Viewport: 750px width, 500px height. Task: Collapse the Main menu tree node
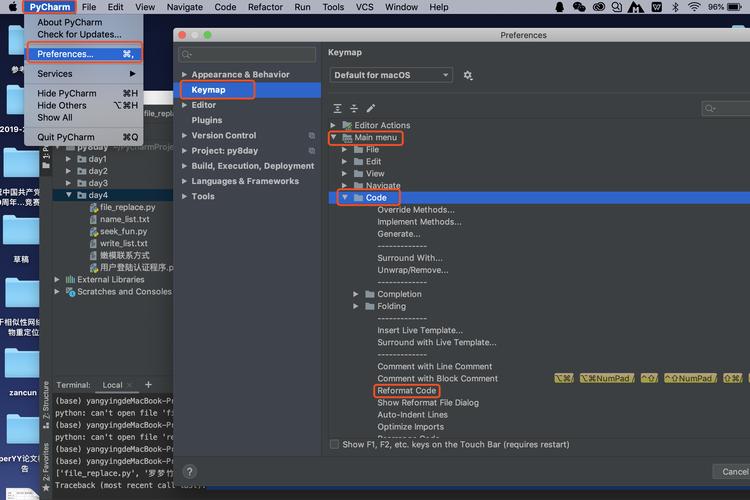pyautogui.click(x=333, y=137)
